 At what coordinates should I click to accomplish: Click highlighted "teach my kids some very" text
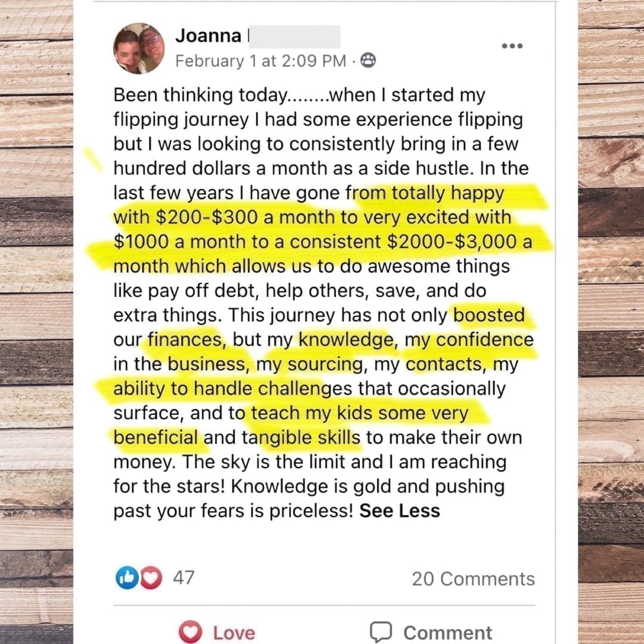[360, 413]
